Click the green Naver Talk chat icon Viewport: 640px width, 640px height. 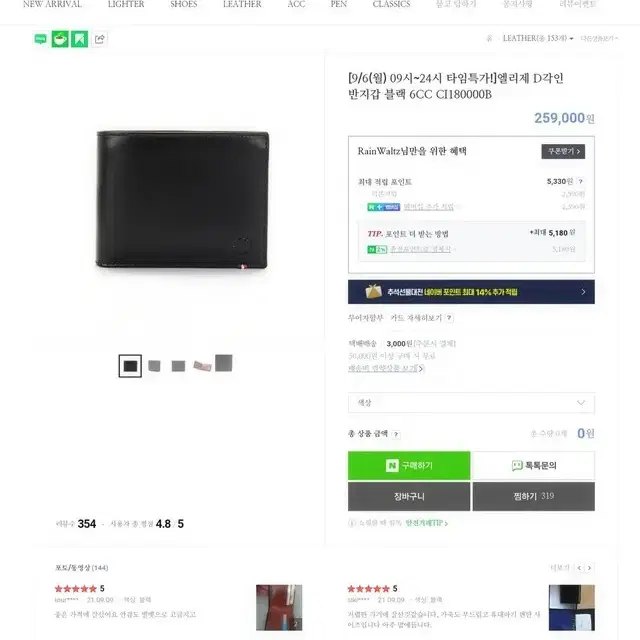pyautogui.click(x=40, y=39)
